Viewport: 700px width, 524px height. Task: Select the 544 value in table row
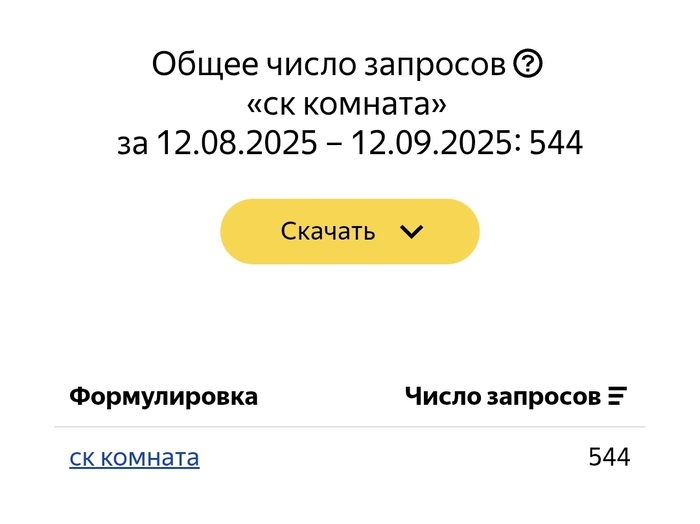tap(609, 458)
